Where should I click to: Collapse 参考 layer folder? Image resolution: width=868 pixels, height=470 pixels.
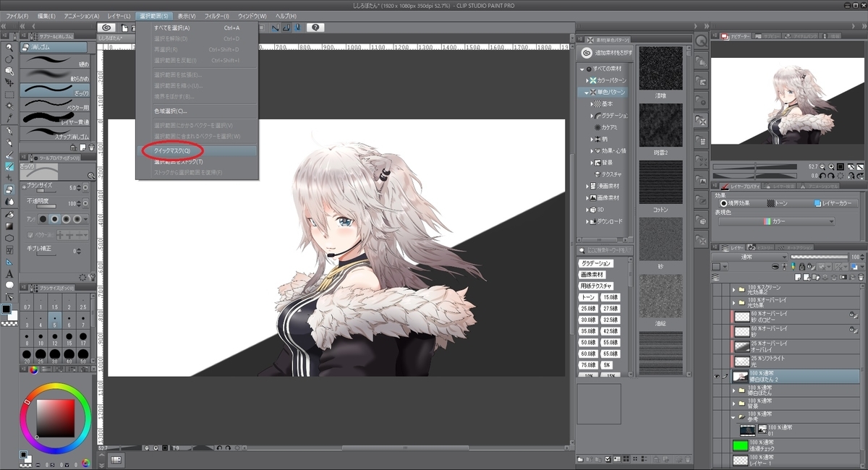pos(733,416)
